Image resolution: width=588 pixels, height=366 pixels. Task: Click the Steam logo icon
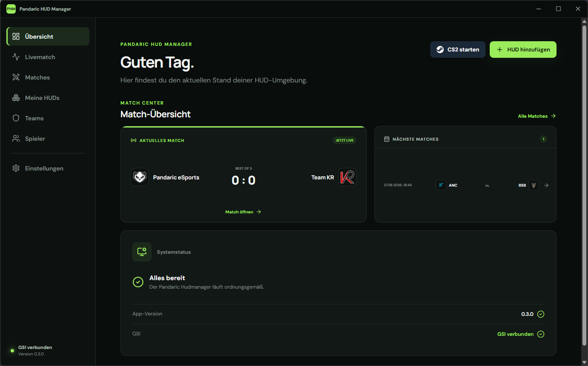[x=440, y=49]
